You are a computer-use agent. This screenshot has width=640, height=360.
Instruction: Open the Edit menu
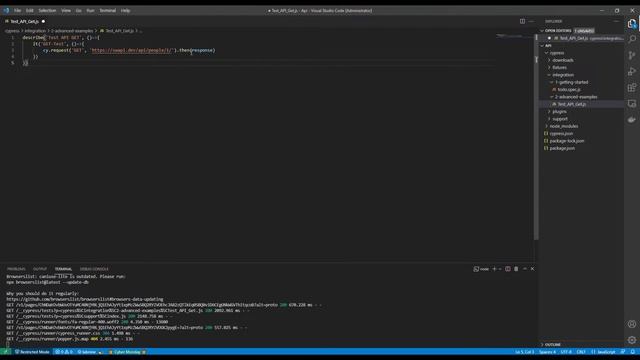pos(30,11)
